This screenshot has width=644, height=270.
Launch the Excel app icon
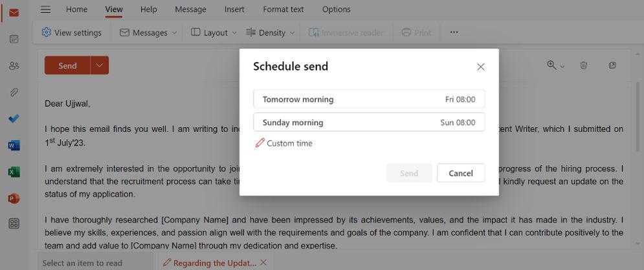pos(14,172)
